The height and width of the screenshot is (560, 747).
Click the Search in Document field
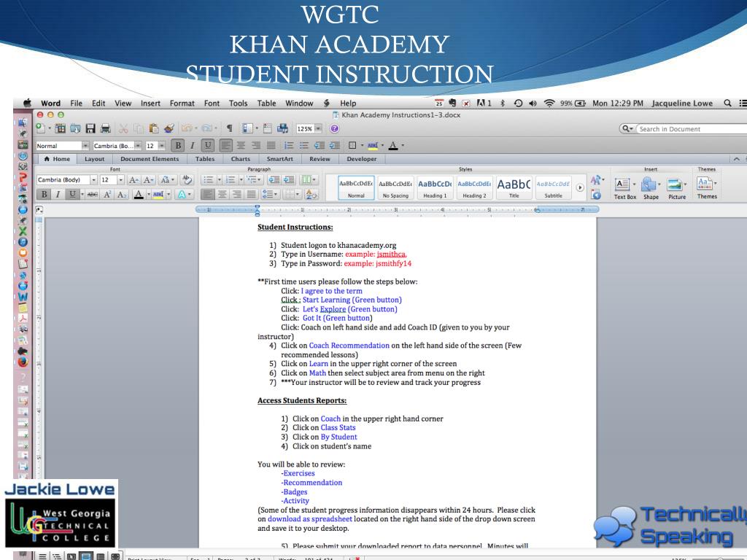pyautogui.click(x=691, y=128)
